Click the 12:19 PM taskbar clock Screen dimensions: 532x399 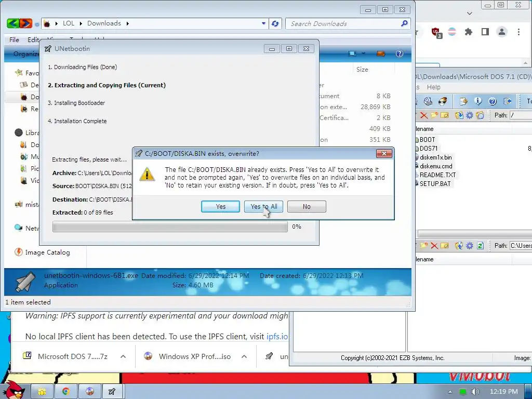click(504, 392)
